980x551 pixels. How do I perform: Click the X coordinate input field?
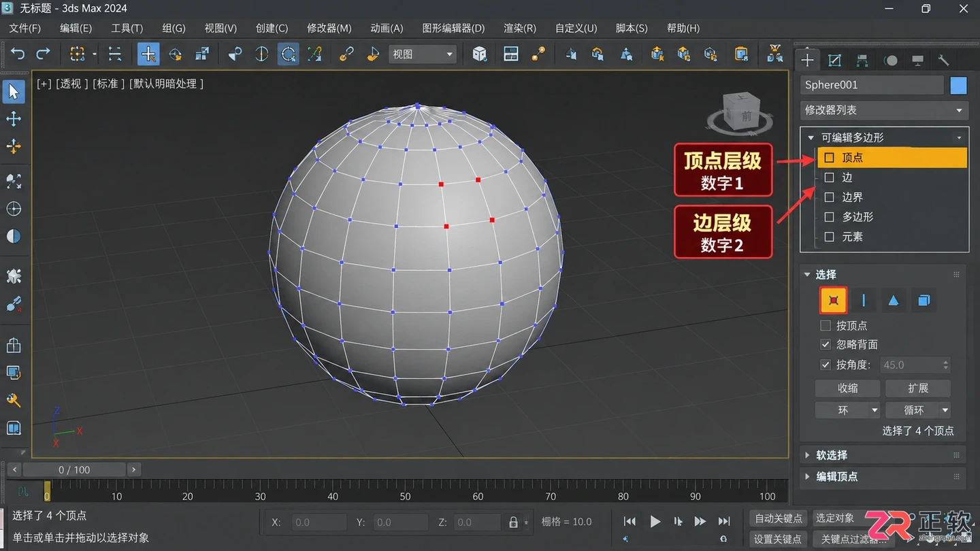(x=319, y=522)
